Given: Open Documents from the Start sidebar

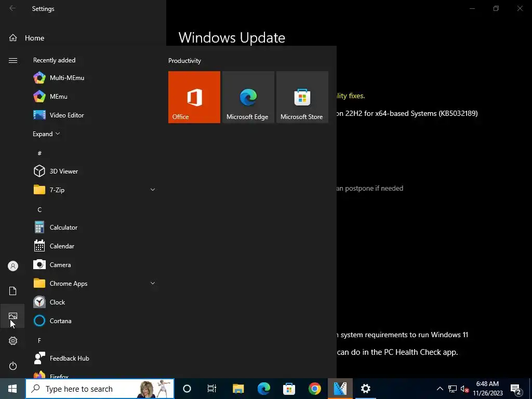Looking at the screenshot, I should tap(12, 291).
